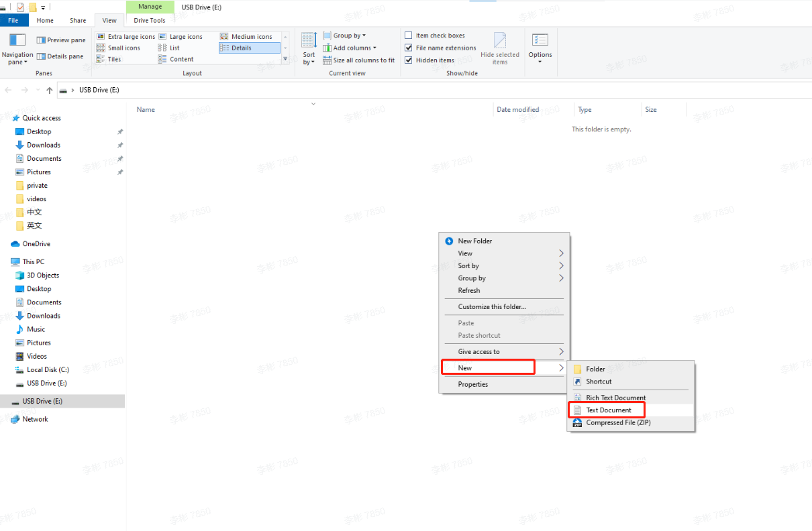Image resolution: width=812 pixels, height=531 pixels.
Task: Click Hide selected items in ribbon
Action: tap(499, 48)
